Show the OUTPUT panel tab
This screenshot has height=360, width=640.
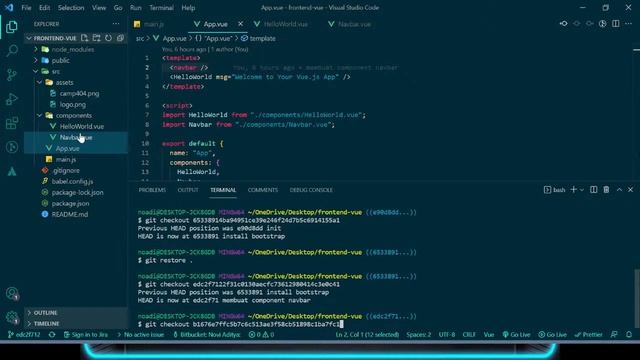click(188, 190)
